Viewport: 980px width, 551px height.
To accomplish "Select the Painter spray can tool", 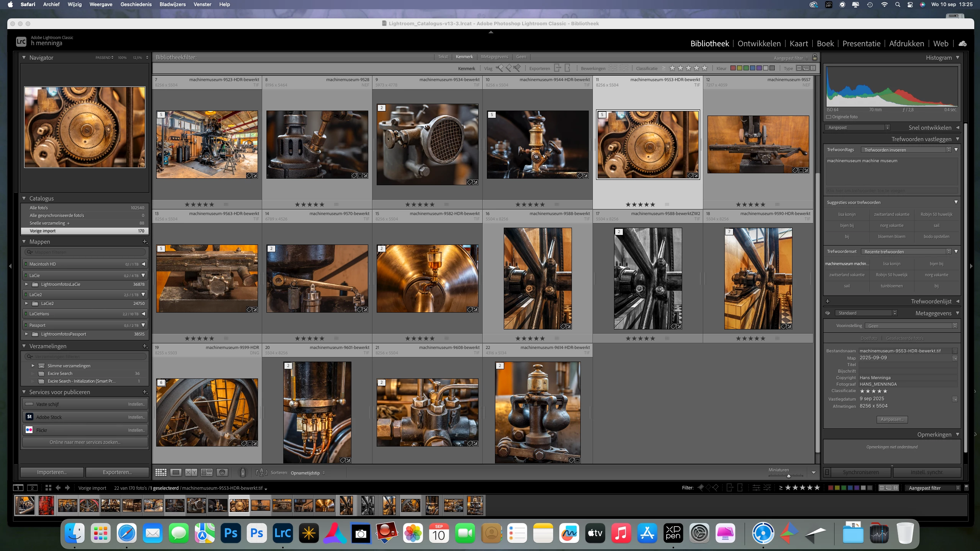I will click(x=243, y=473).
